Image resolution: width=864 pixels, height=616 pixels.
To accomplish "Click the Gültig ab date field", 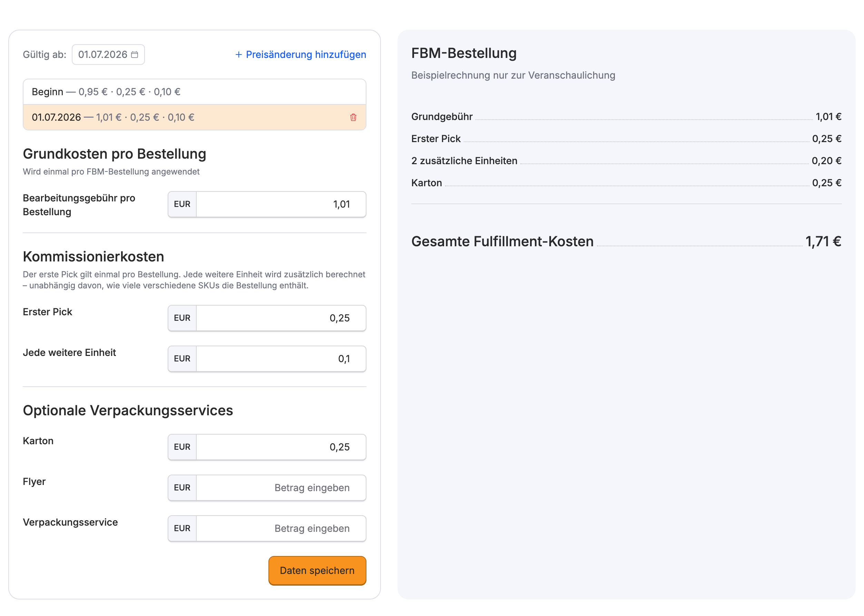I will [108, 54].
